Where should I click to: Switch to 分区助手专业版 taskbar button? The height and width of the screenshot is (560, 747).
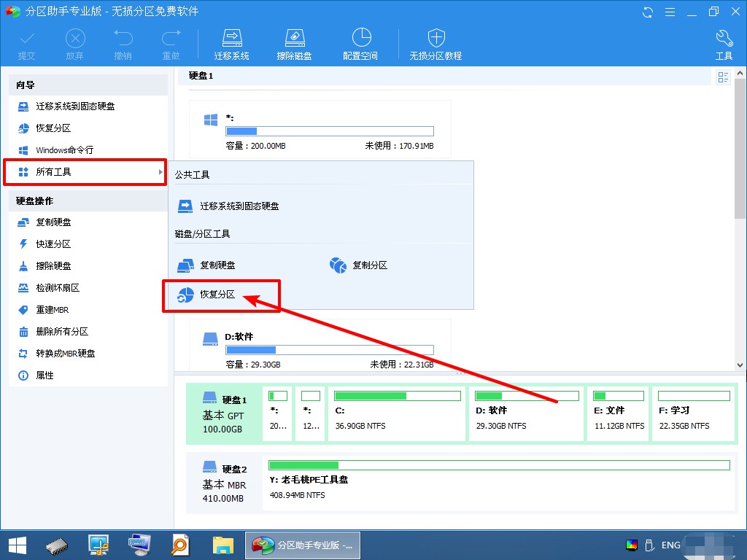303,545
